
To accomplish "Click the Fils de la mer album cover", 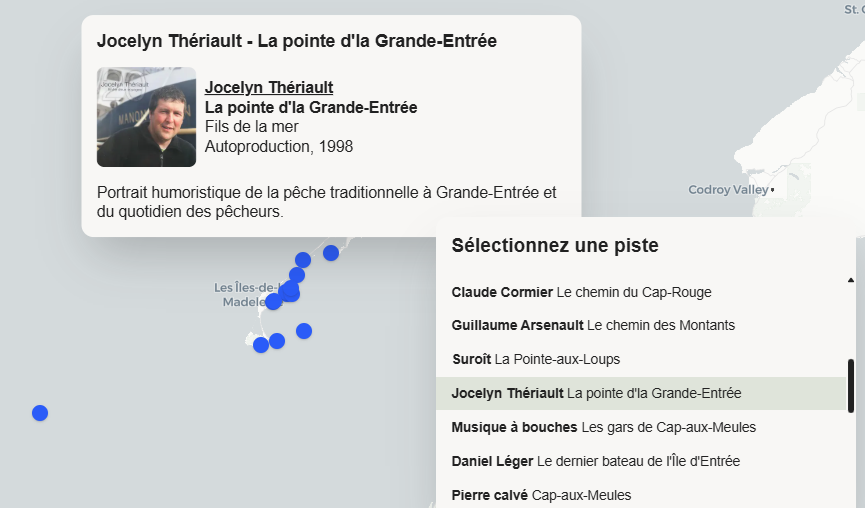I will [146, 117].
